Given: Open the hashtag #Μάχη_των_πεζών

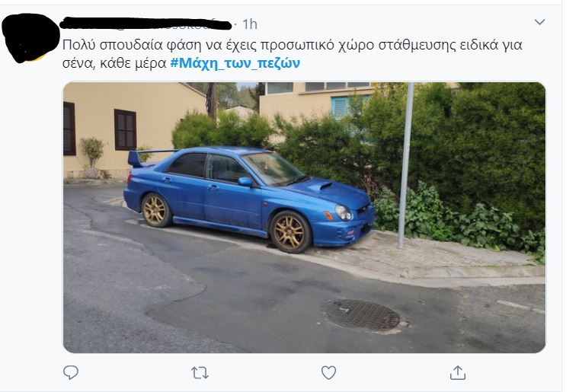Looking at the screenshot, I should (x=235, y=63).
